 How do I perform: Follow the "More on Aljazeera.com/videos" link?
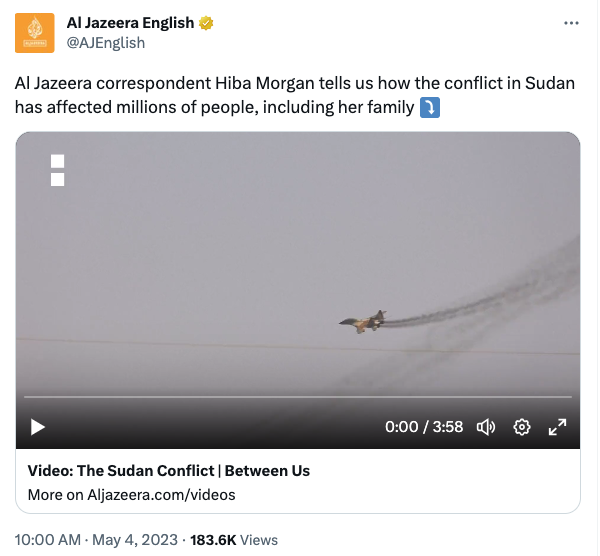131,494
